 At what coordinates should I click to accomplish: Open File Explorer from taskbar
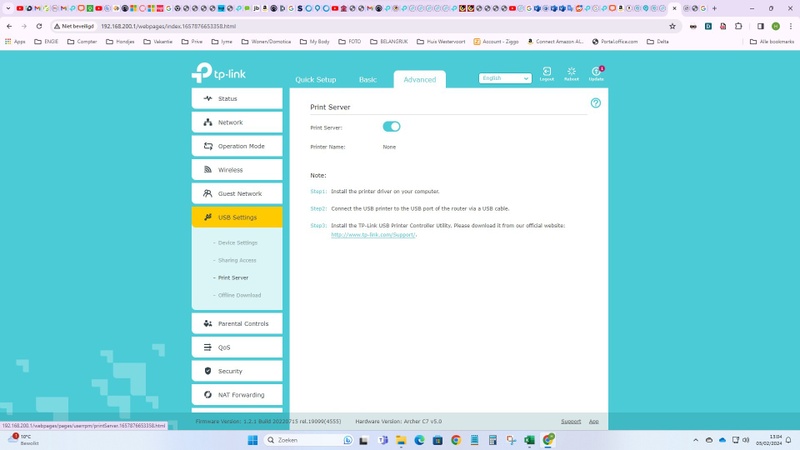(401, 440)
